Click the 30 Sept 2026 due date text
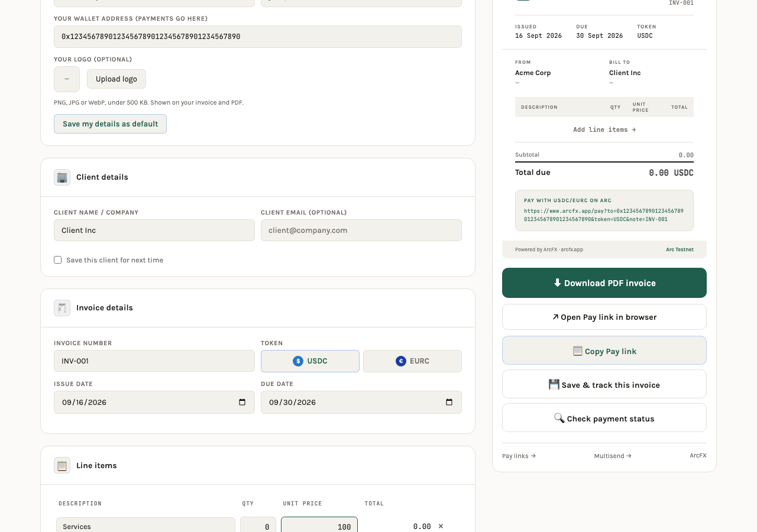This screenshot has width=757, height=532. coord(600,35)
